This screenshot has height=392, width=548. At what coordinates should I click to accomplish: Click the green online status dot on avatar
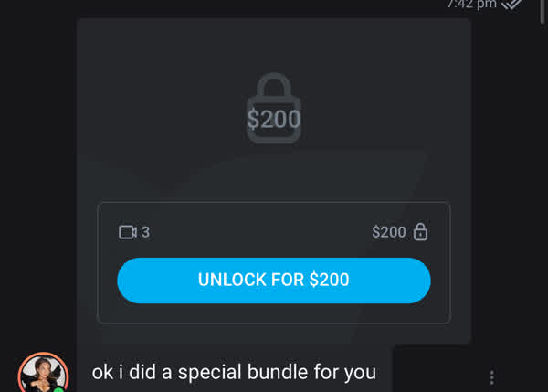[59, 389]
